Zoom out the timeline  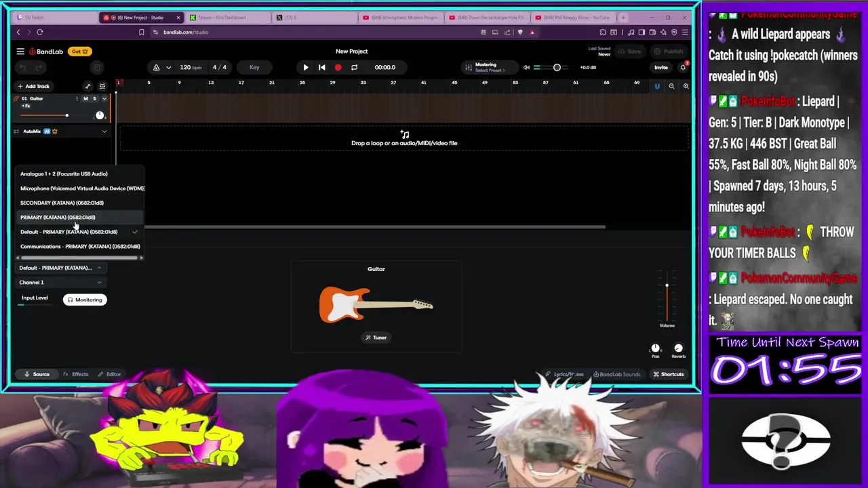coord(671,86)
